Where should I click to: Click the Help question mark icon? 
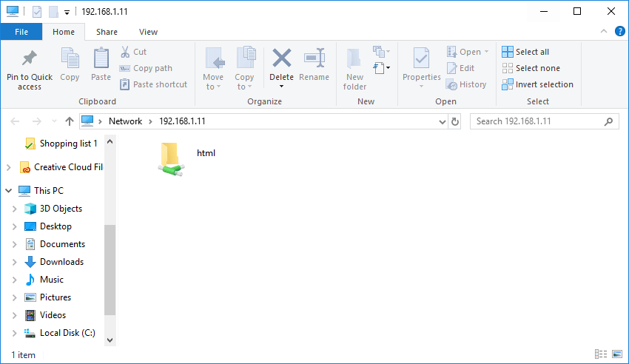[x=620, y=31]
